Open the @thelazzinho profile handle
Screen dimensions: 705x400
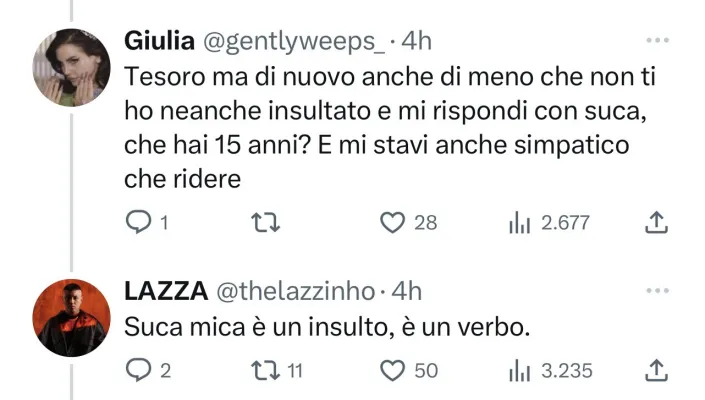click(x=293, y=291)
